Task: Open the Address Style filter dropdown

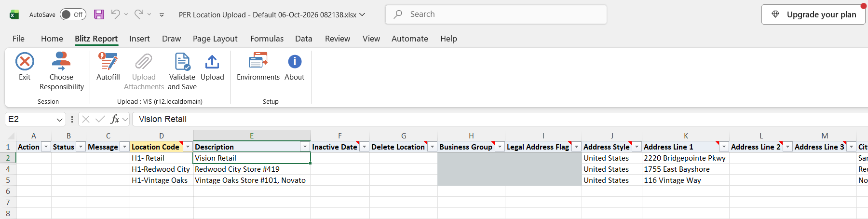Action: 637,147
